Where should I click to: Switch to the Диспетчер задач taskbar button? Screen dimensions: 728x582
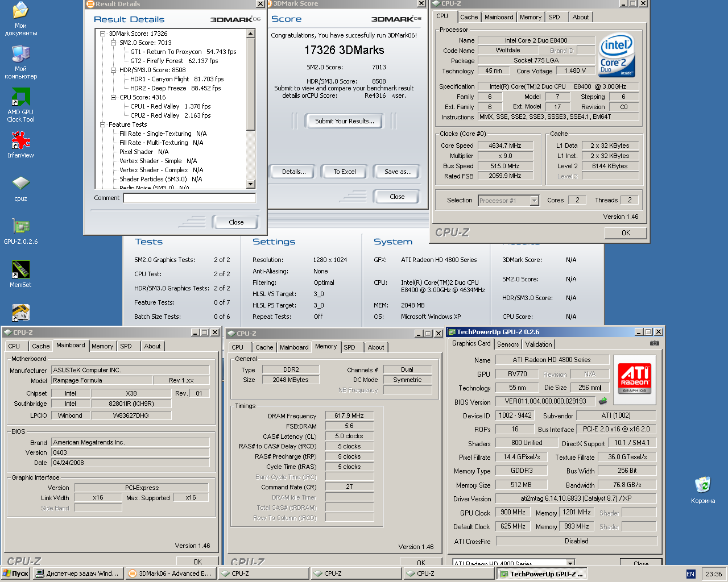[x=77, y=573]
